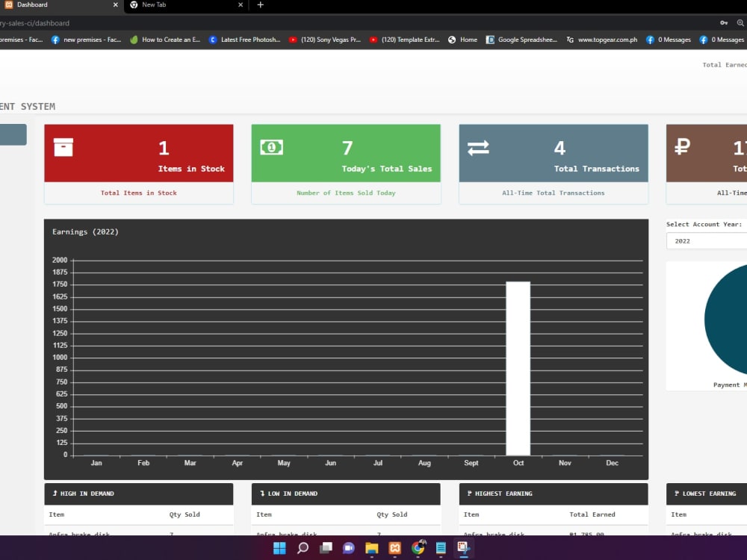Click 'Qty Sold' header in LOW IN DEMAND table
This screenshot has height=560, width=747.
point(391,514)
